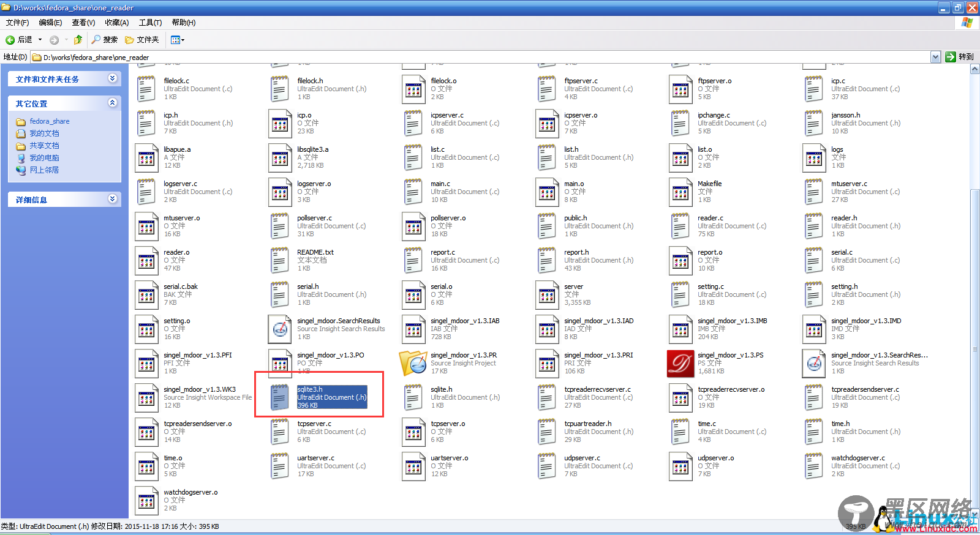Select singel_mdoor_v1.3.WK3 workspace file icon
This screenshot has width=980, height=535.
[146, 398]
